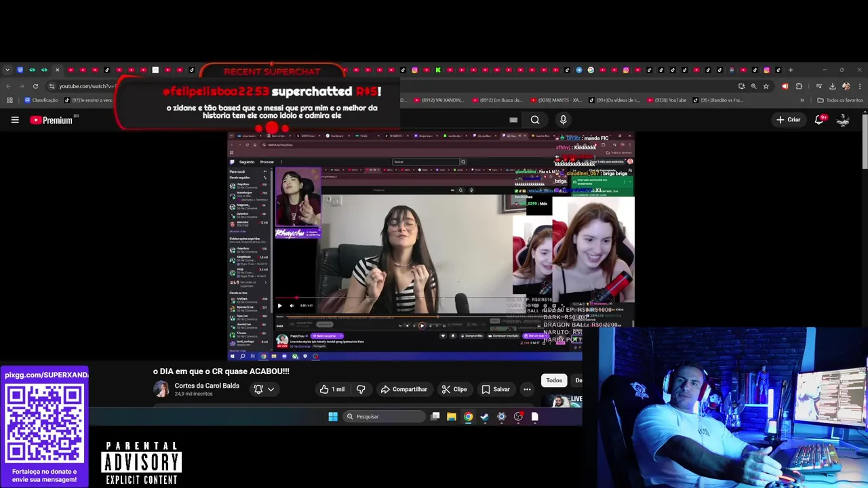Click the YouTube Premium logo
The image size is (868, 488).
(52, 120)
